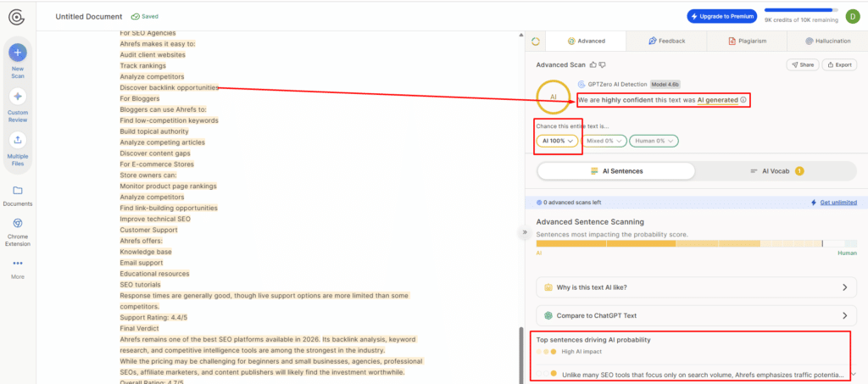Start a New Scan with the plus icon
Viewport: 868px width, 384px height.
pos(18,53)
